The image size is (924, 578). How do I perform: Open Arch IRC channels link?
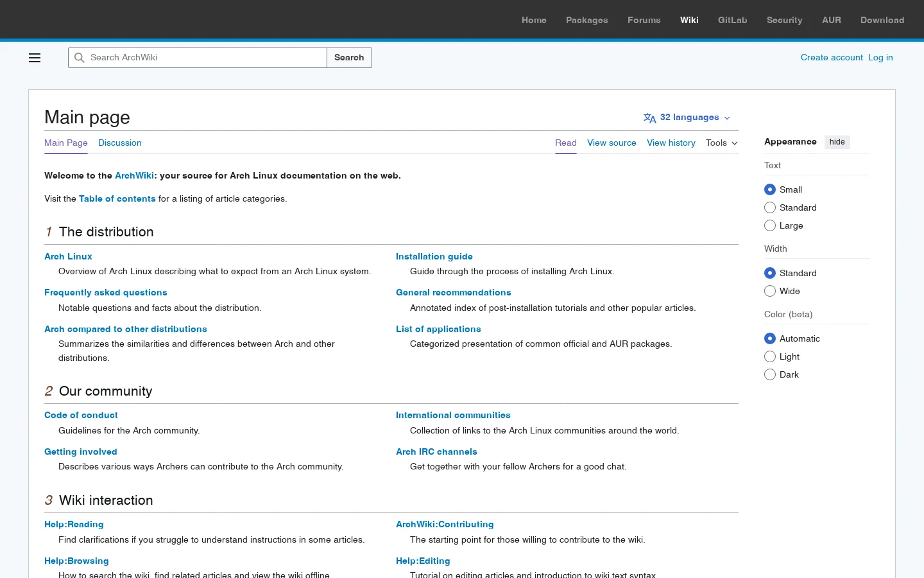tap(436, 451)
